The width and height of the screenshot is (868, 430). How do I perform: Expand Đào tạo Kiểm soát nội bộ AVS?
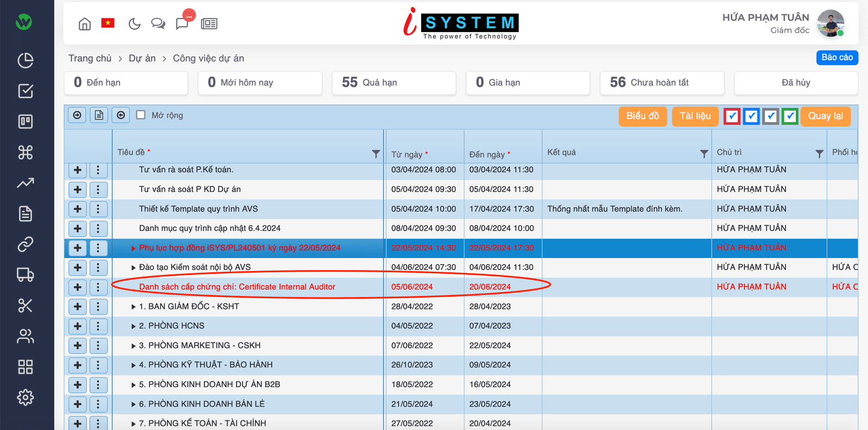click(133, 268)
